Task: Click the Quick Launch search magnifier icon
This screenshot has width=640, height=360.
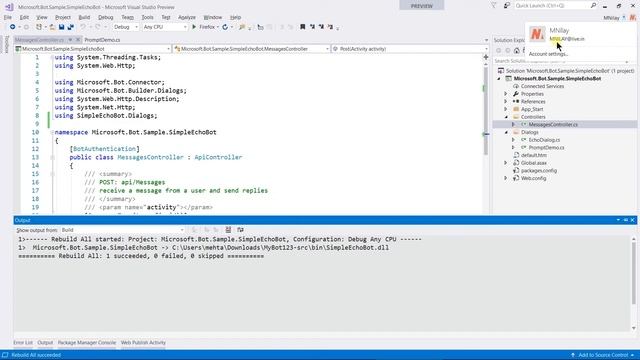Action: pyautogui.click(x=593, y=6)
